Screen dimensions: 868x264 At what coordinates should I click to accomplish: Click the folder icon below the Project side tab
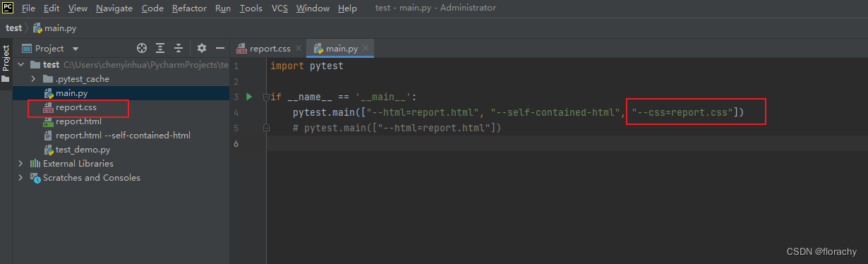click(6, 79)
